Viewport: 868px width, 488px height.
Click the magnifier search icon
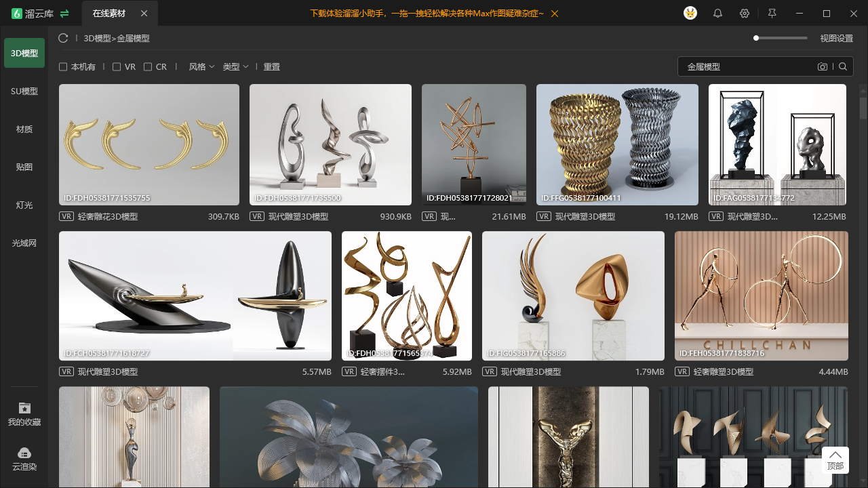point(843,66)
